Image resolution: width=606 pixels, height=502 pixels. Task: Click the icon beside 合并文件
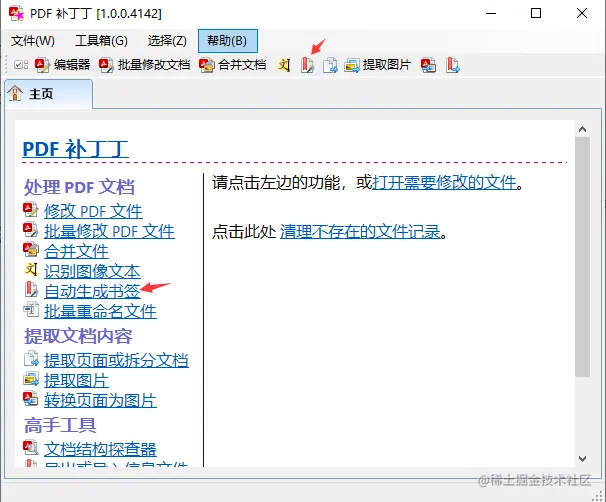31,250
